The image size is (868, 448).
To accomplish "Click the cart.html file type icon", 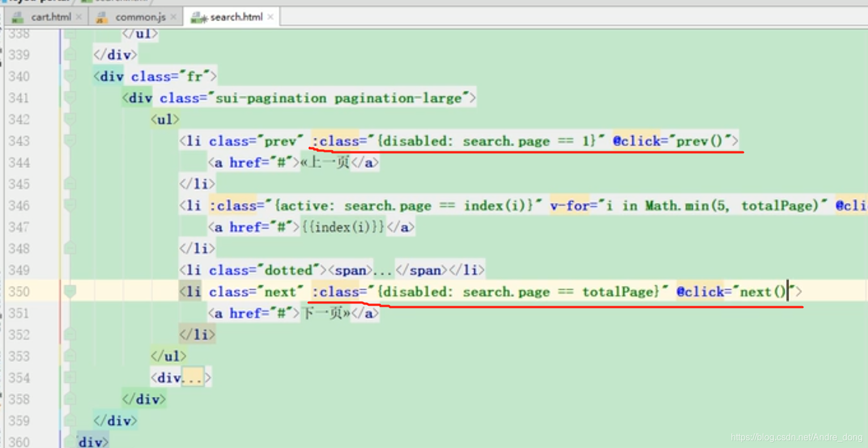I will [x=18, y=18].
